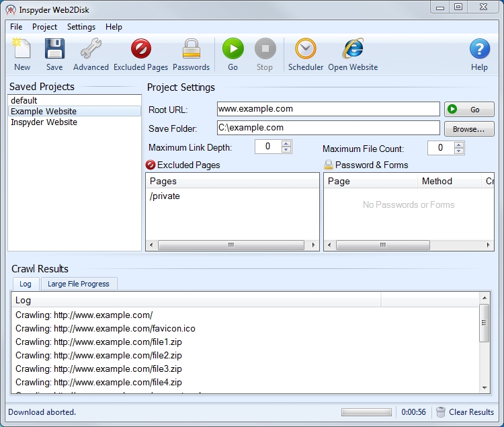This screenshot has height=427, width=504.
Task: Open Passwords padlock toolbar icon
Action: pos(192,54)
